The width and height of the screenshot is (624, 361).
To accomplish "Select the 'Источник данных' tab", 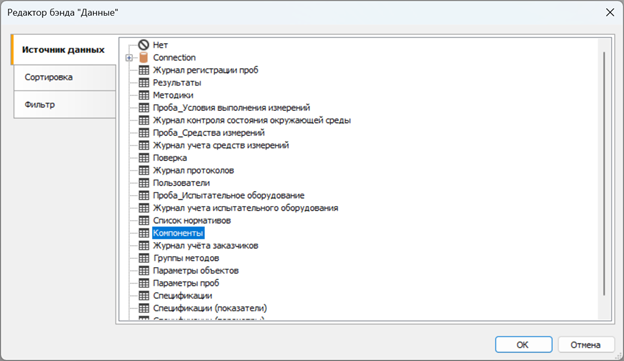I will (x=64, y=50).
